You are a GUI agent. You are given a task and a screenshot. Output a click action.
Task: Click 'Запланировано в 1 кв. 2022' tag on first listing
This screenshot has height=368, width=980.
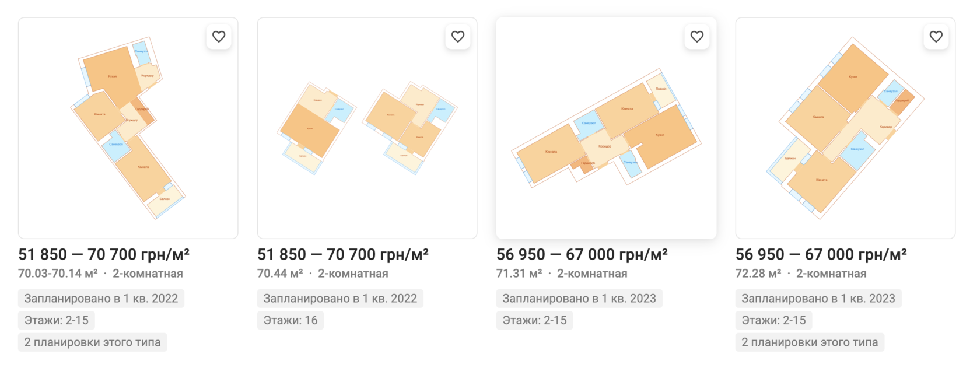pyautogui.click(x=101, y=299)
